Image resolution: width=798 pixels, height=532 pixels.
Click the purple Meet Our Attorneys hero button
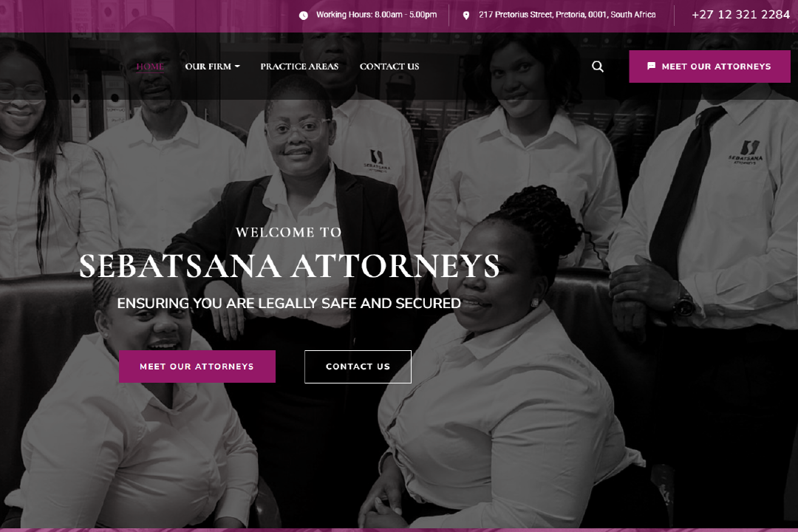point(197,366)
